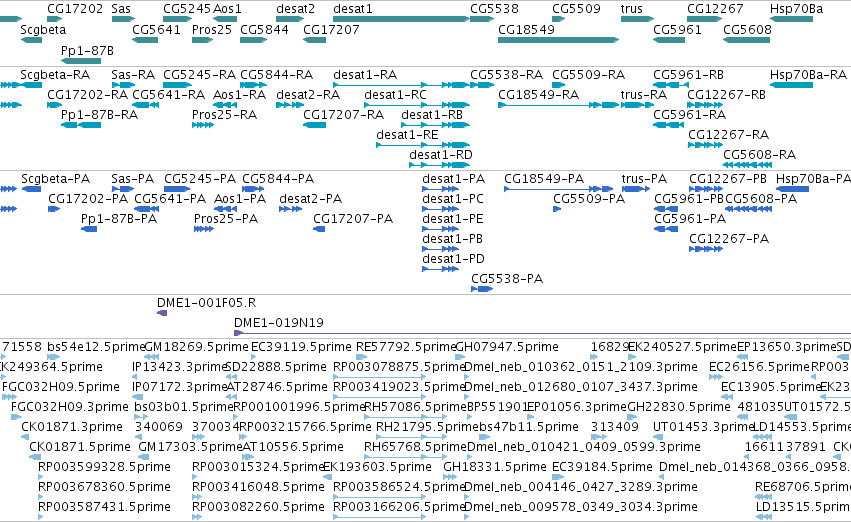The width and height of the screenshot is (851, 522).
Task: Open the Pp1-87B gene feature
Action: [80, 61]
